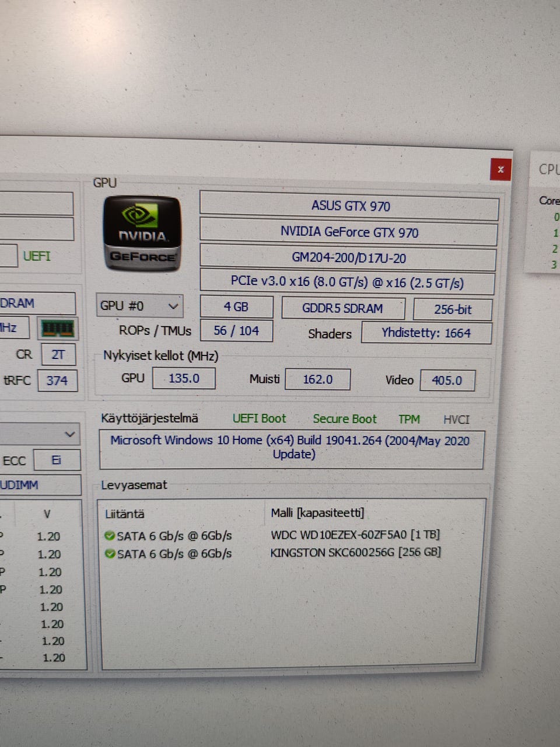Click the ASUS GTX 970 name field

click(x=349, y=205)
